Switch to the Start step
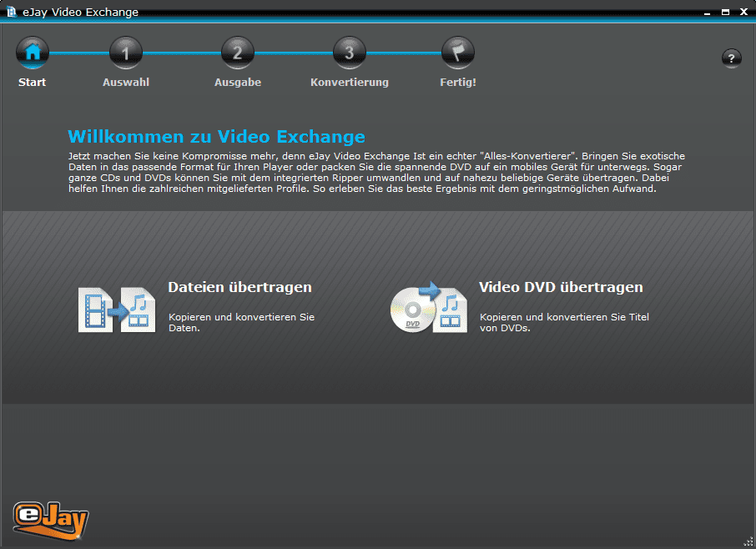756x549 pixels. point(32,82)
